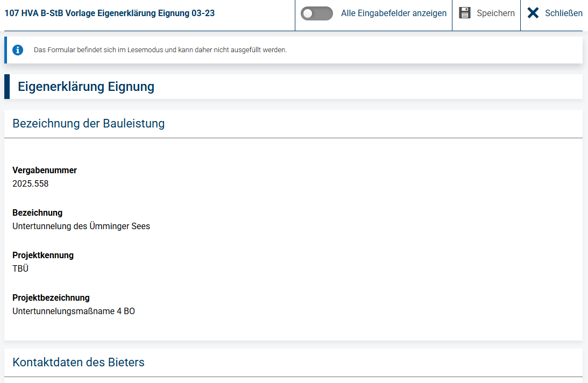The height and width of the screenshot is (383, 588).
Task: Click the floppy disk save icon
Action: (x=465, y=13)
